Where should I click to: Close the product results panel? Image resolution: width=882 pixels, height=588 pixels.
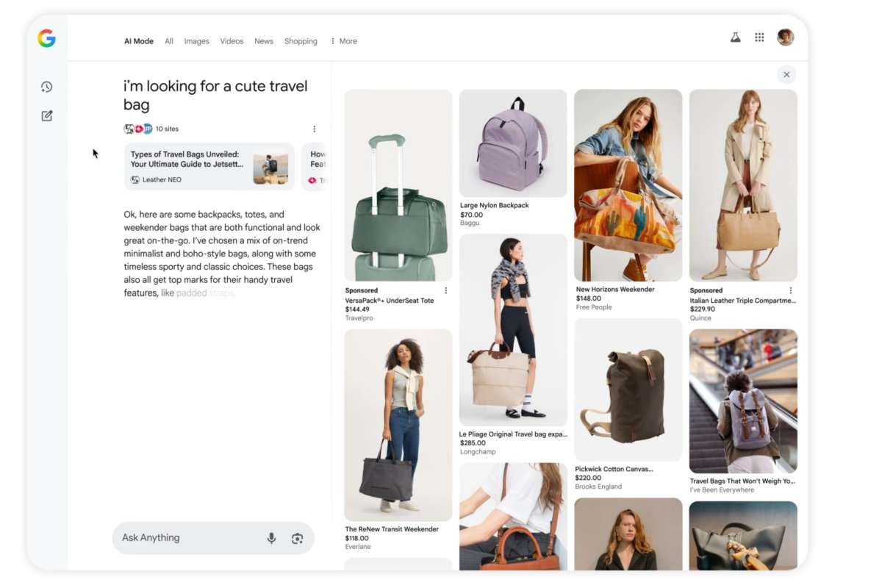coord(786,74)
